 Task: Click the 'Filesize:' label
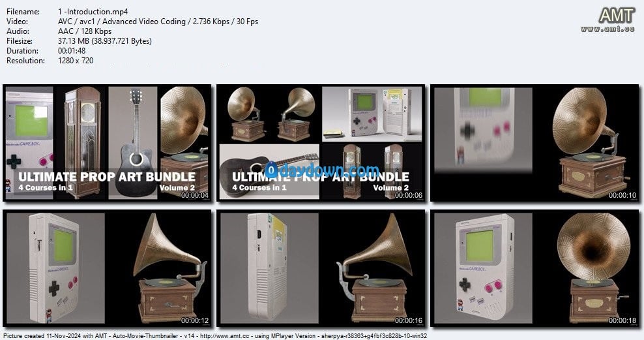pyautogui.click(x=20, y=41)
